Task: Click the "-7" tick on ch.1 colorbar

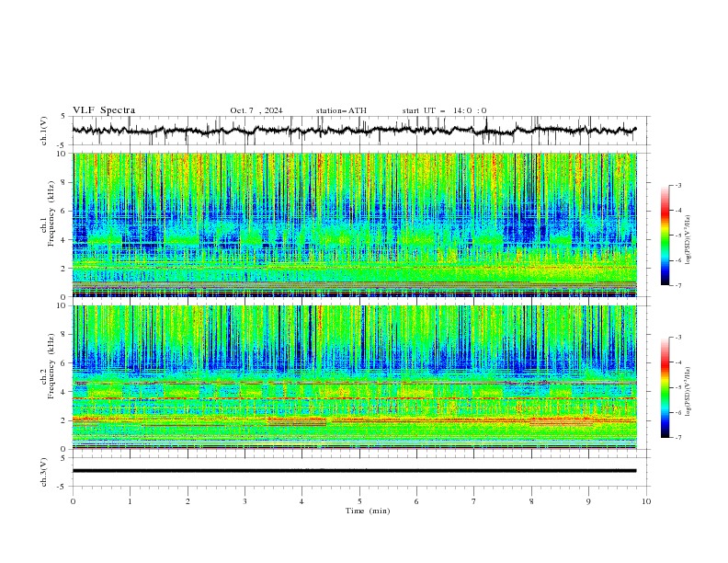Action: pos(677,286)
